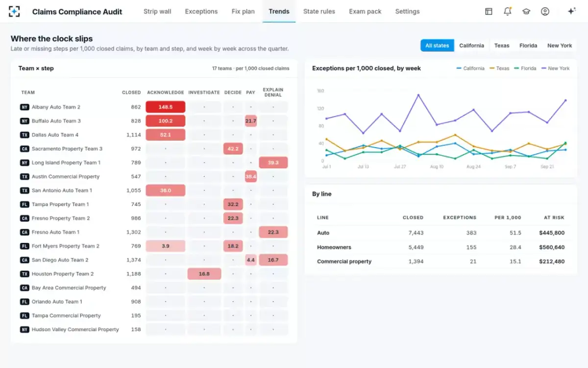The height and width of the screenshot is (368, 588).
Task: Filter by Texas in the state selector
Action: [x=502, y=46]
